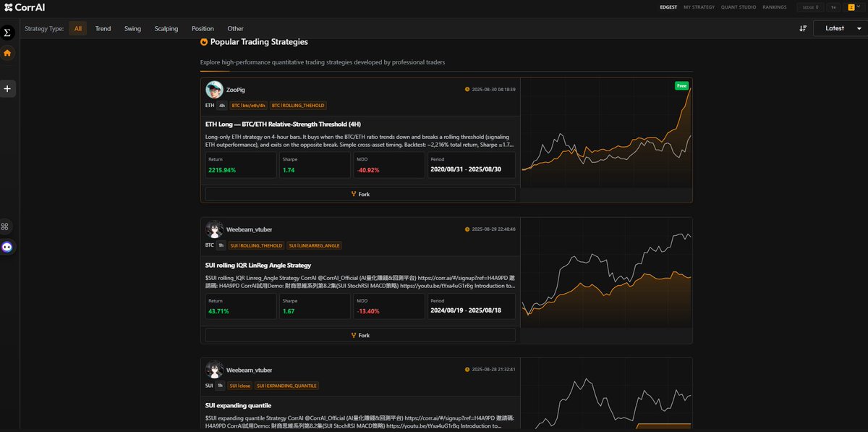This screenshot has height=432, width=868.
Task: Open the SUI expanding quantile title
Action: click(x=239, y=405)
